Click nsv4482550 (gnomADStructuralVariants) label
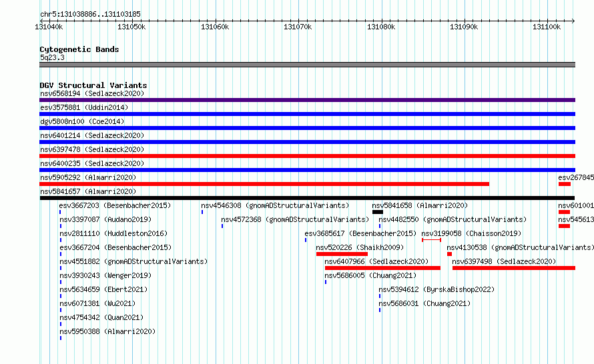 click(x=453, y=219)
